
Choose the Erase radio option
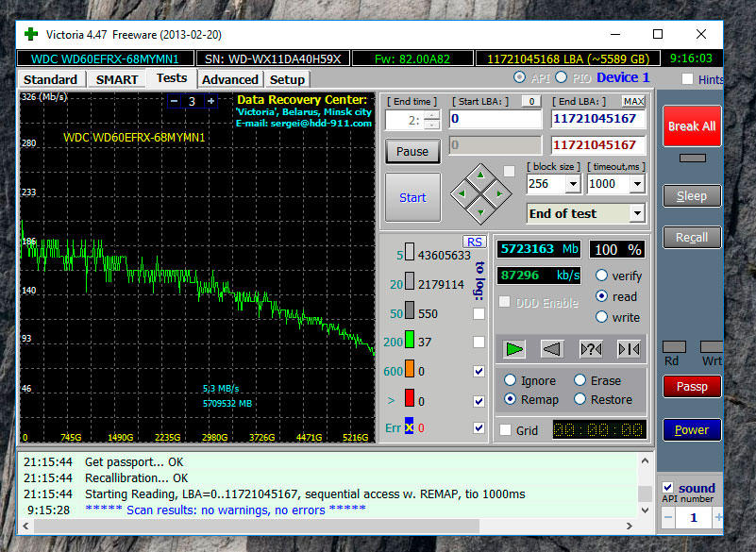click(579, 380)
